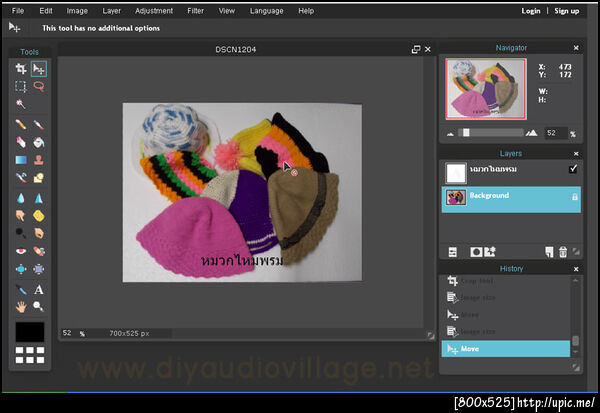
Task: Select the Color Picker eyedropper tool
Action: click(21, 290)
